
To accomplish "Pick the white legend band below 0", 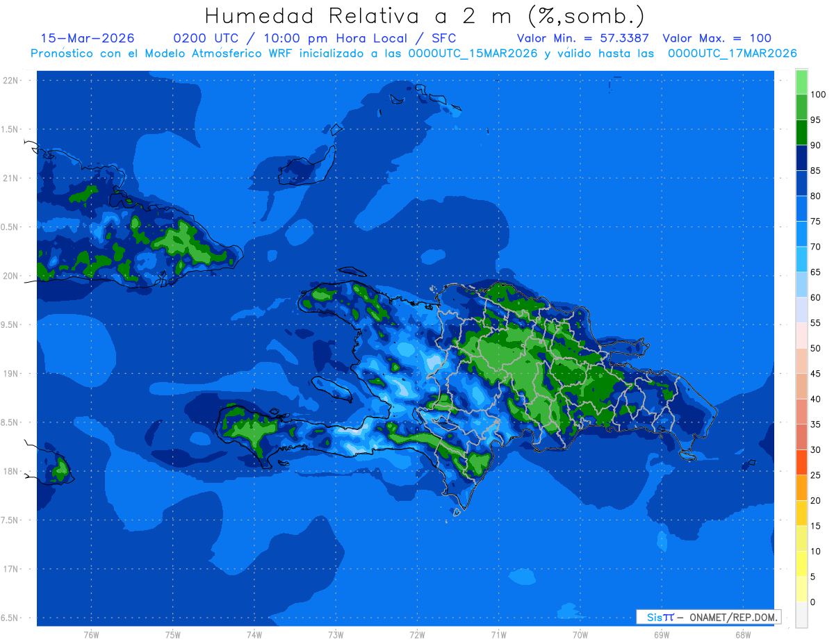I will (x=801, y=615).
